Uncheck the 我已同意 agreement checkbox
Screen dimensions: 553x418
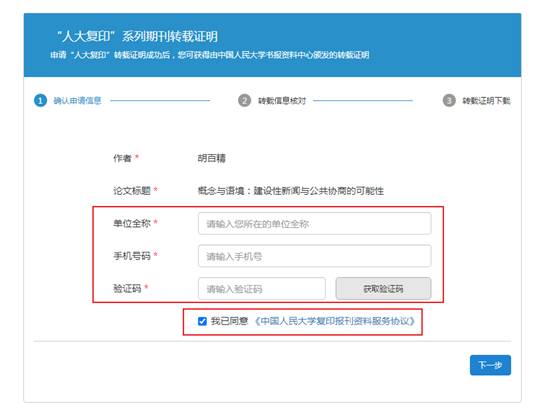tap(202, 321)
